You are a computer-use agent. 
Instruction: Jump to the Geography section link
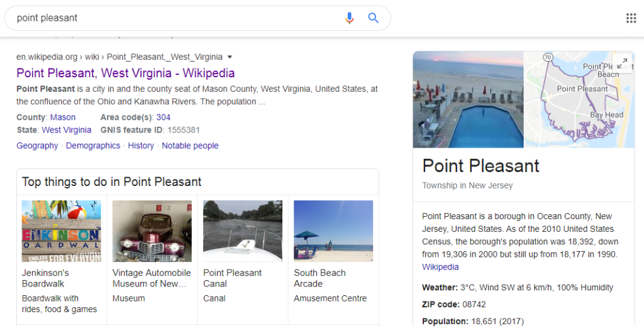point(37,146)
